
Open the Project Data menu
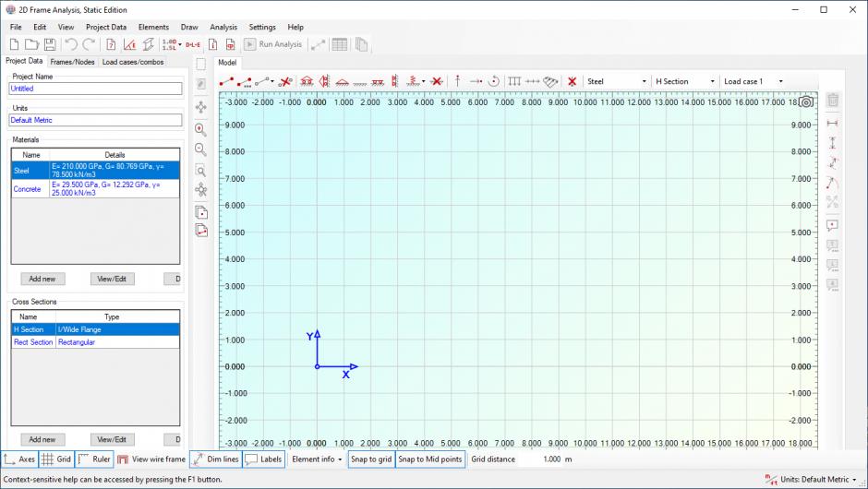(106, 27)
